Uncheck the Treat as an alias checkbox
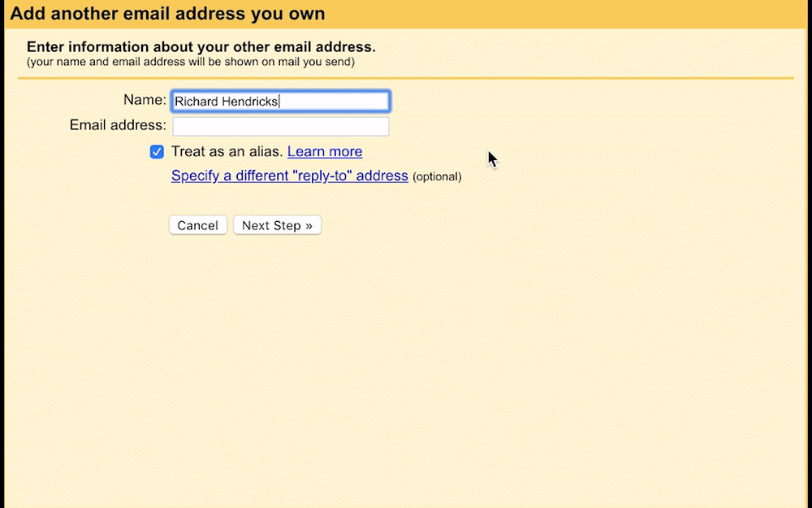Viewport: 812px width, 508px height. point(157,152)
